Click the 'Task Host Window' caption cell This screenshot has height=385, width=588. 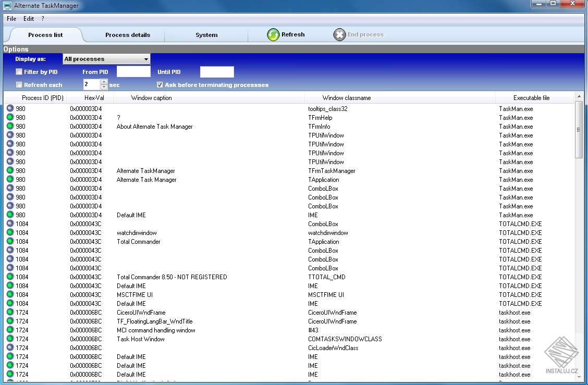pos(141,339)
